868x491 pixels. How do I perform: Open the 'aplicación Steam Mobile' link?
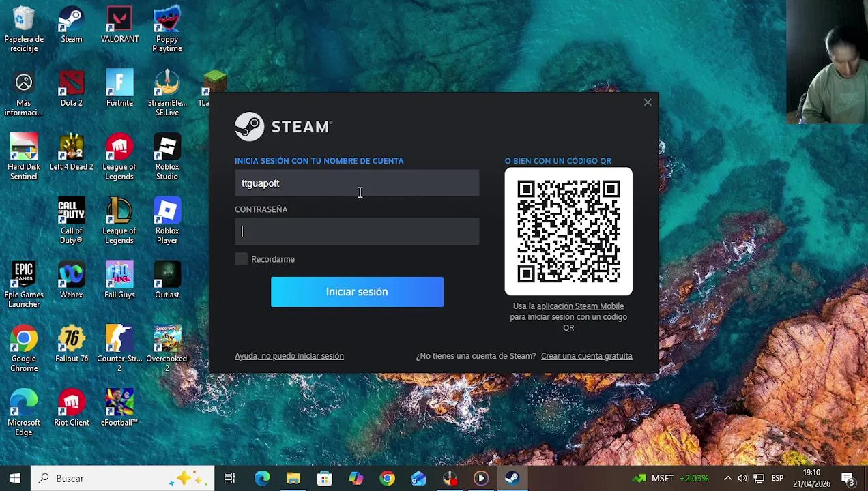point(580,306)
